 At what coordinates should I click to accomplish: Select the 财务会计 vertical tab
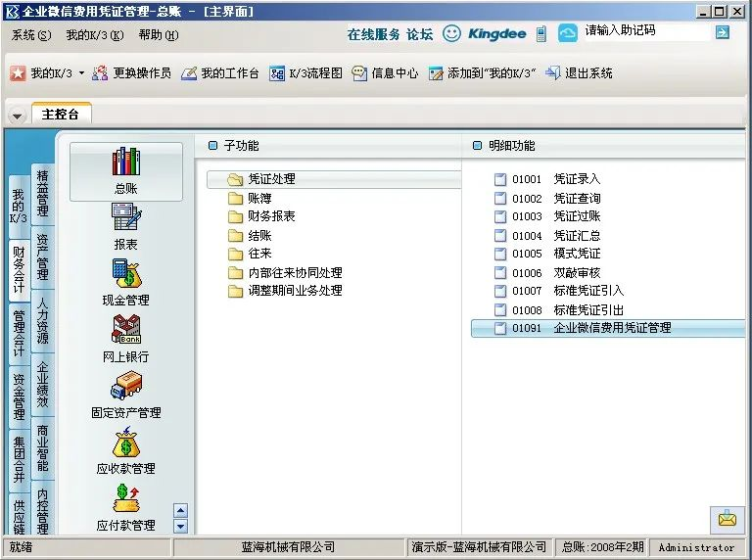coord(19,269)
